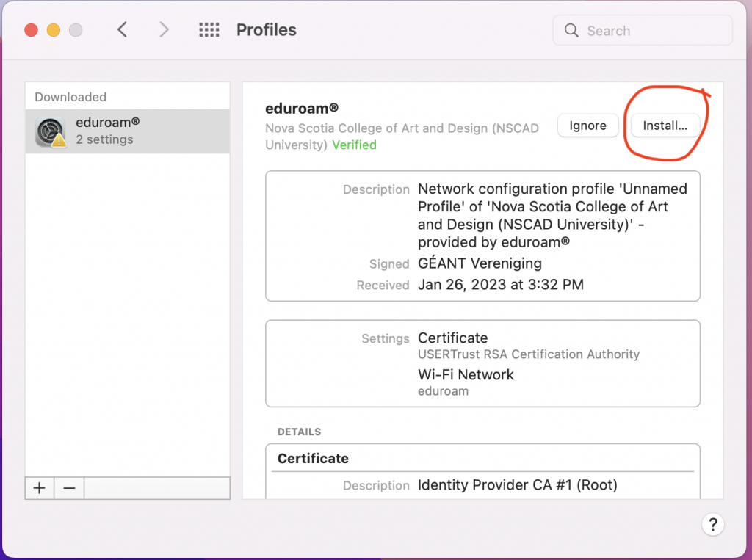The width and height of the screenshot is (752, 560).
Task: Click the 'Wi-Fi Network' setting text
Action: point(466,374)
